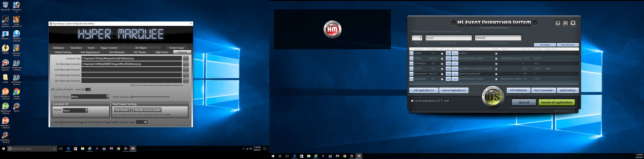Open LedBlinky row ellipsis button
Image resolution: width=644 pixels, height=159 pixels.
coord(411,53)
